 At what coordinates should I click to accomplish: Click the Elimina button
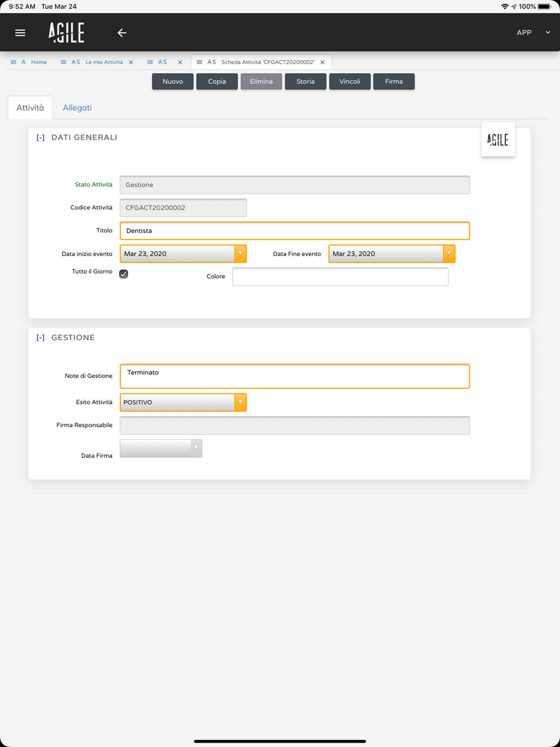[x=261, y=81]
